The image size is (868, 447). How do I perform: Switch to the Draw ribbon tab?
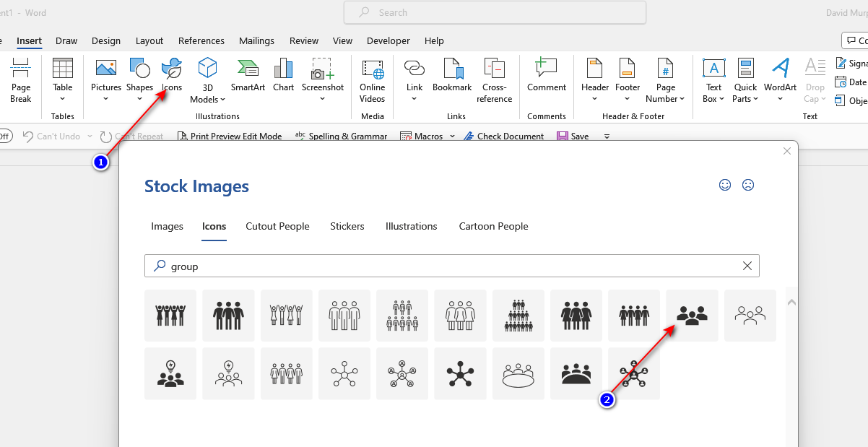coord(66,40)
